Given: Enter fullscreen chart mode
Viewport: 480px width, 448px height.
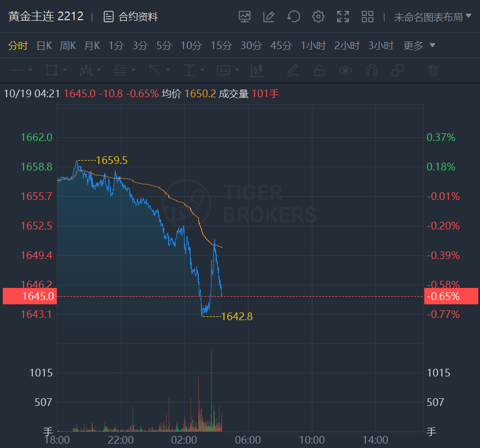Looking at the screenshot, I should [x=343, y=17].
